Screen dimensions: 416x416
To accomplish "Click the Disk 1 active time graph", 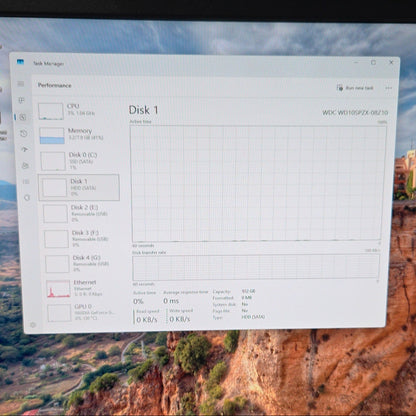I will (257, 184).
